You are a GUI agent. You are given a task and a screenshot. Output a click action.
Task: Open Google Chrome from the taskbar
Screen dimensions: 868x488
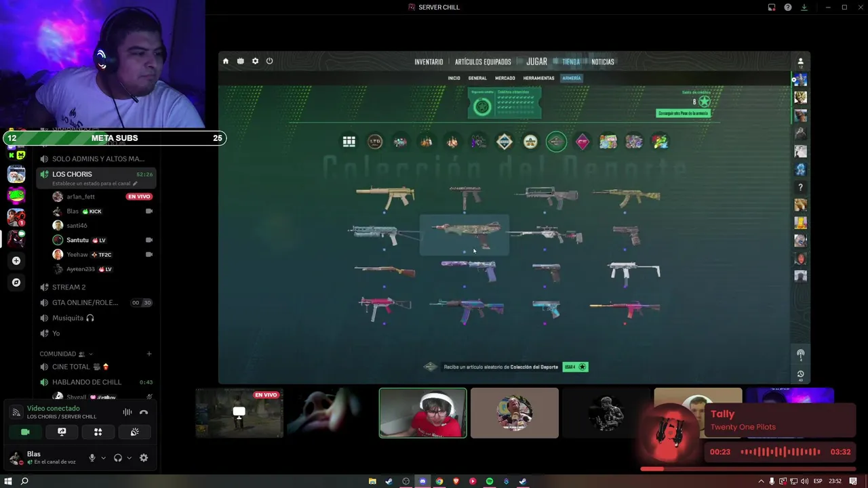(439, 481)
